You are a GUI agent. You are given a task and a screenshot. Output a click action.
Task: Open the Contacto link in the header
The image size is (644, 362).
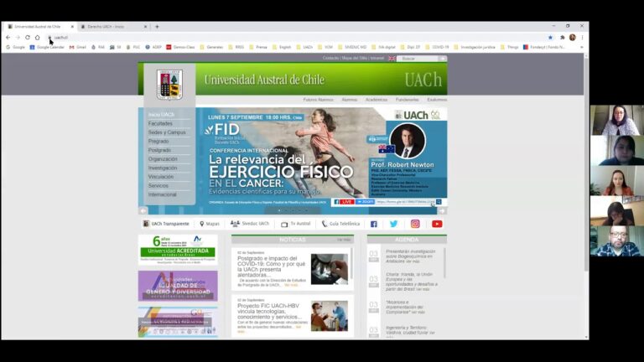(330, 59)
